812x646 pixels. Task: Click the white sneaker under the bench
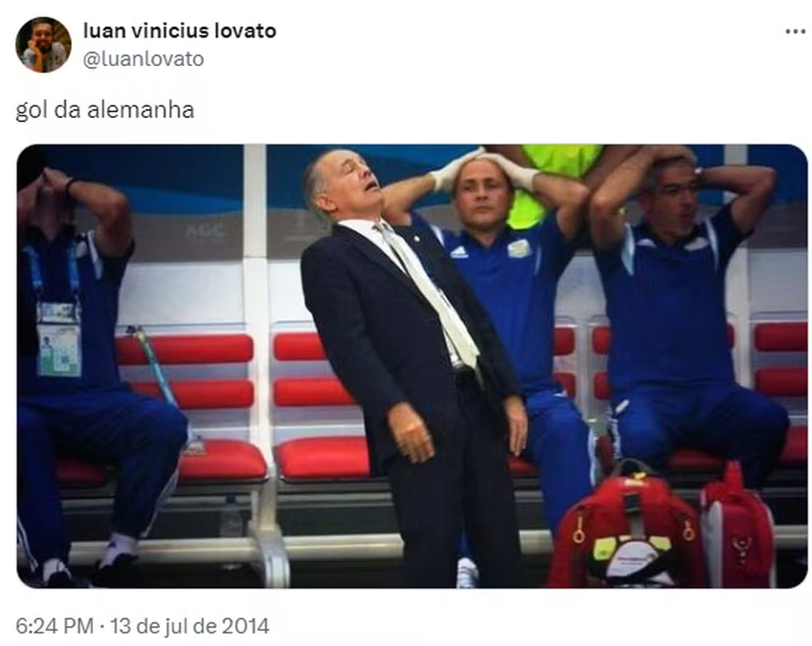[467, 573]
